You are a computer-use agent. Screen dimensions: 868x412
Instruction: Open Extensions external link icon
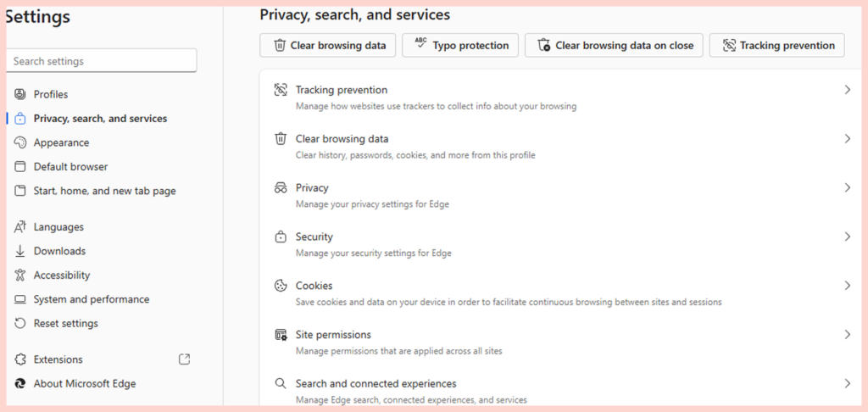pyautogui.click(x=185, y=359)
